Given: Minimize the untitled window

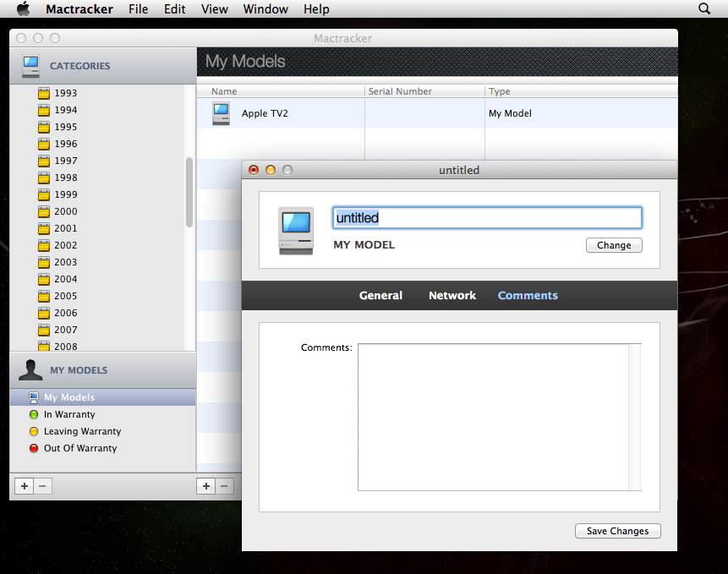Looking at the screenshot, I should click(271, 170).
